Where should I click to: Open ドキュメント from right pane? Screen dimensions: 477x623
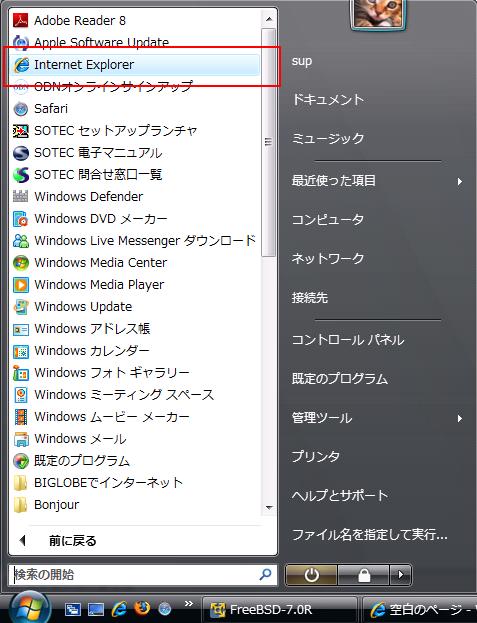(328, 99)
